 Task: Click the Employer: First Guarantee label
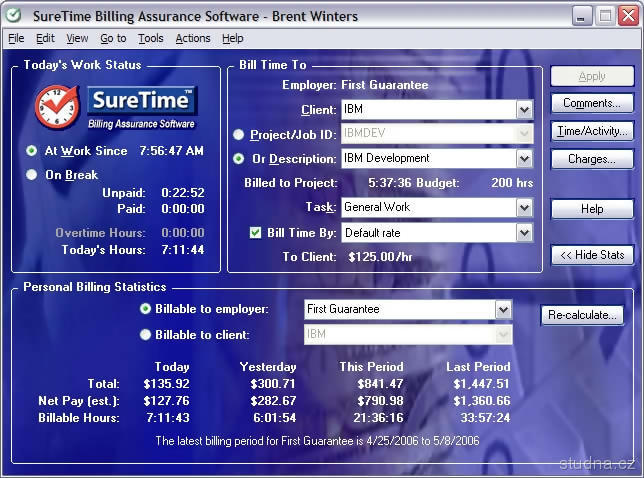(x=355, y=85)
